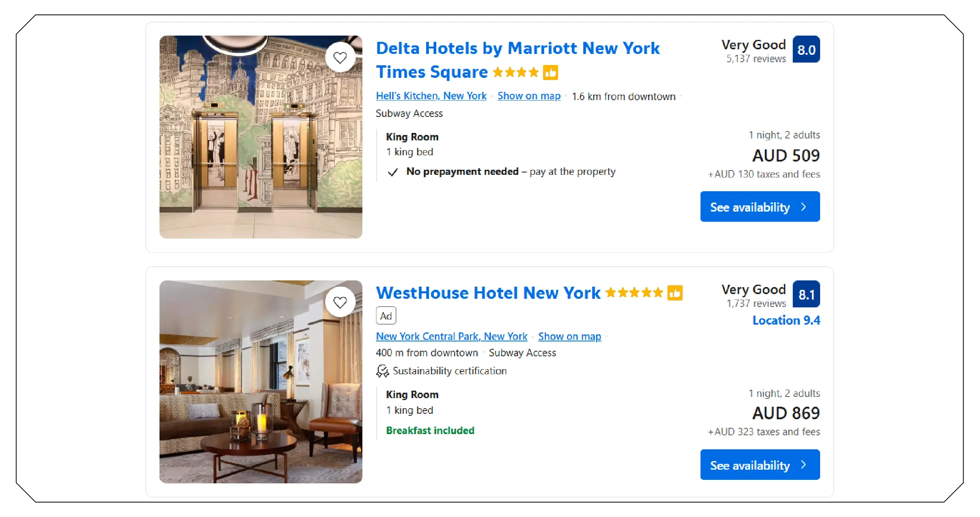
Task: Click the Delta Hotels four-star rating icons
Action: click(516, 72)
